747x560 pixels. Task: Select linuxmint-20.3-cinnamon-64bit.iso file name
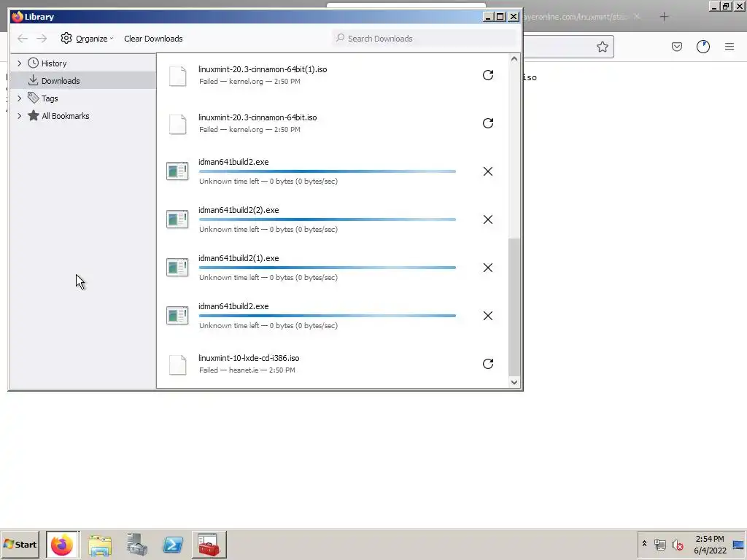tap(258, 117)
